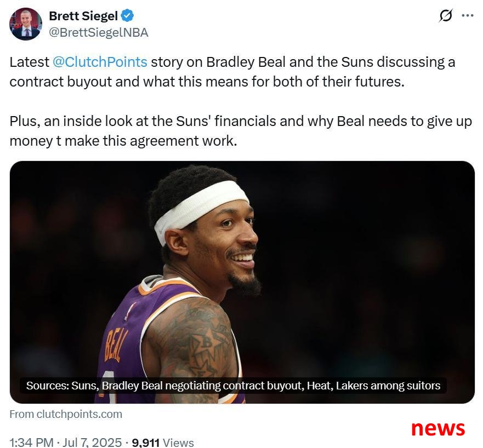Click the red news watermark label
This screenshot has width=483, height=448.
tap(437, 428)
